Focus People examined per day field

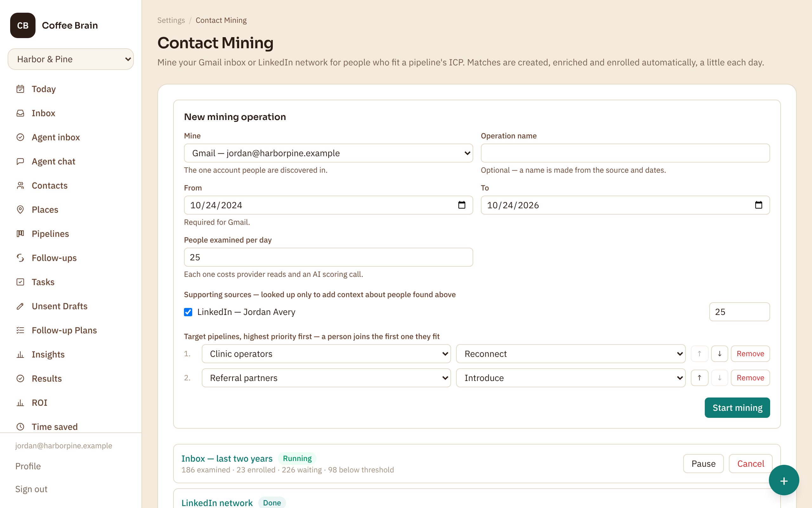point(328,257)
